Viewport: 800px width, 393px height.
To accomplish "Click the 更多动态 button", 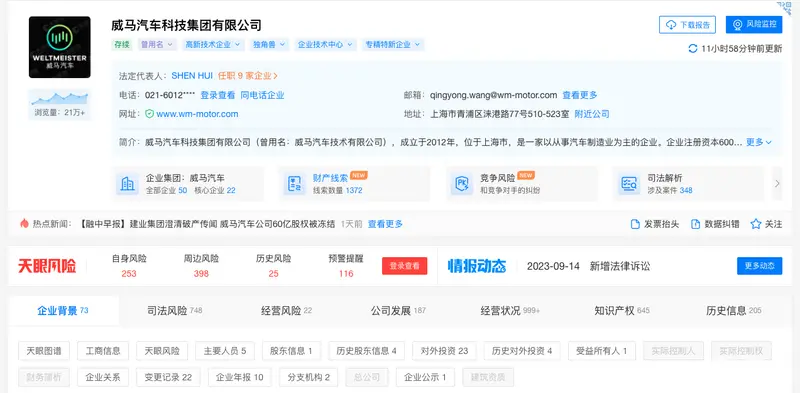I will tap(759, 266).
